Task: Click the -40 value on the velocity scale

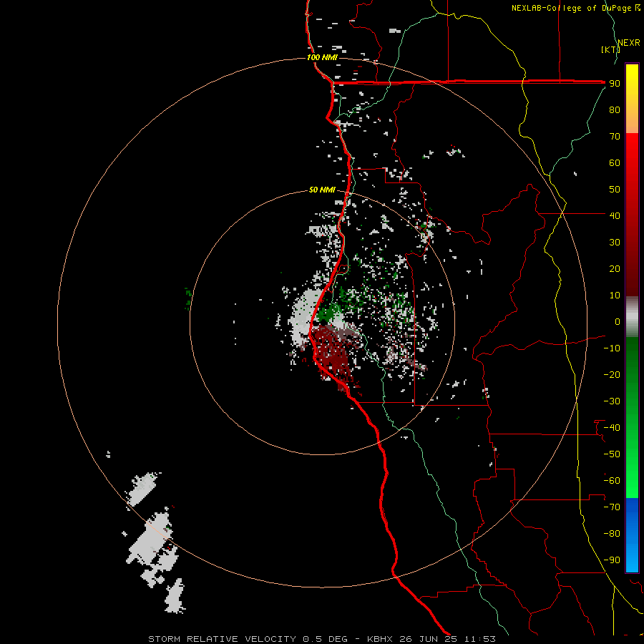Action: click(612, 428)
